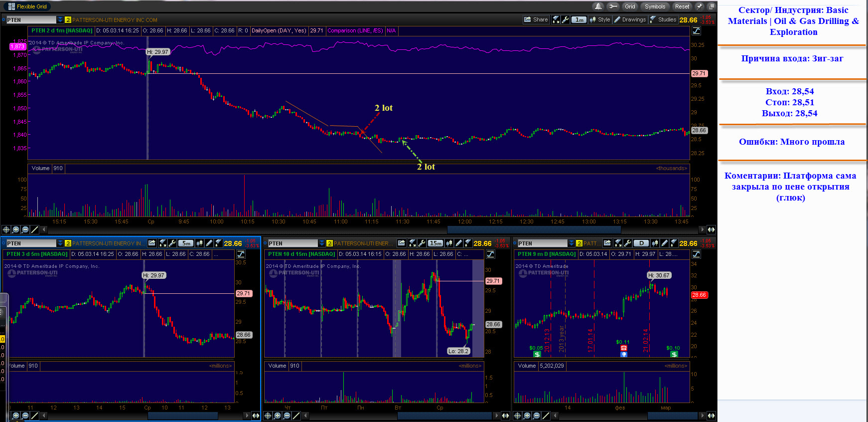
Task: Open Drawings pencil icon in 15m chart
Action: (459, 243)
